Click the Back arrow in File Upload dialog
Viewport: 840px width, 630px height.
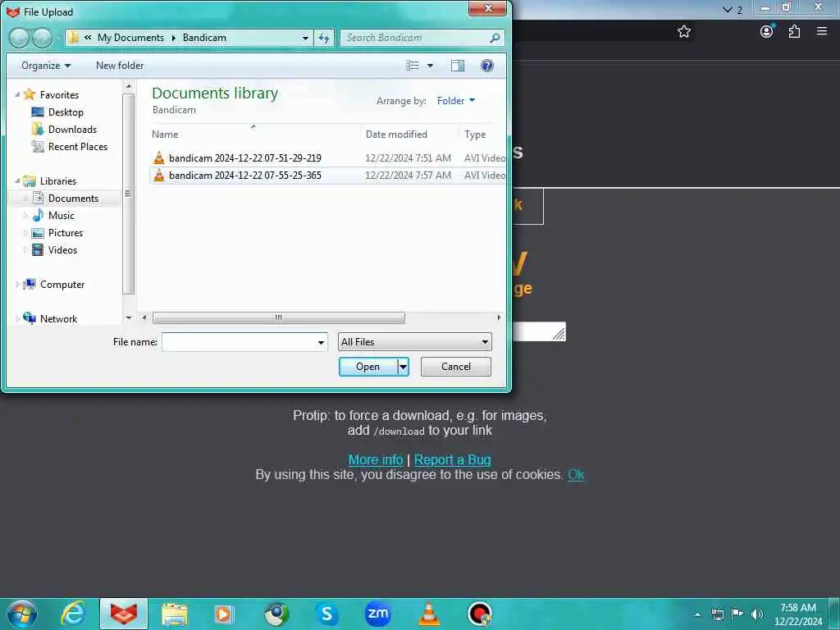pos(20,38)
